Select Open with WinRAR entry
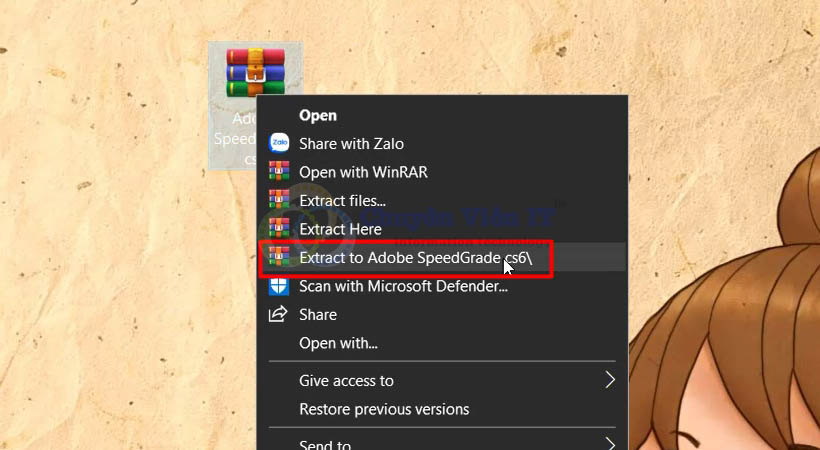The image size is (820, 450). [363, 172]
